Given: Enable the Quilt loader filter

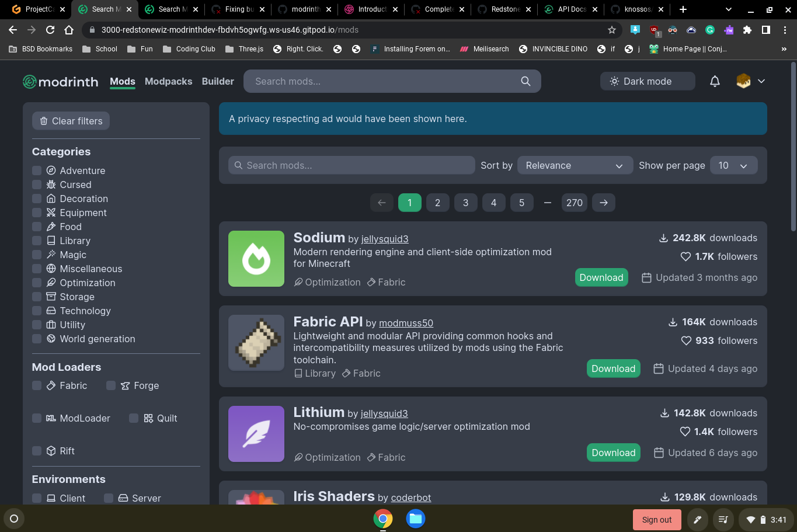Looking at the screenshot, I should 134,418.
